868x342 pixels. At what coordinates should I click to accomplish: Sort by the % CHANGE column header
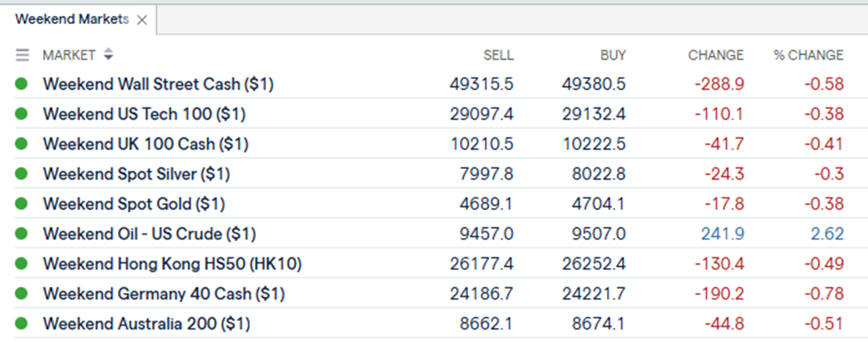point(808,56)
